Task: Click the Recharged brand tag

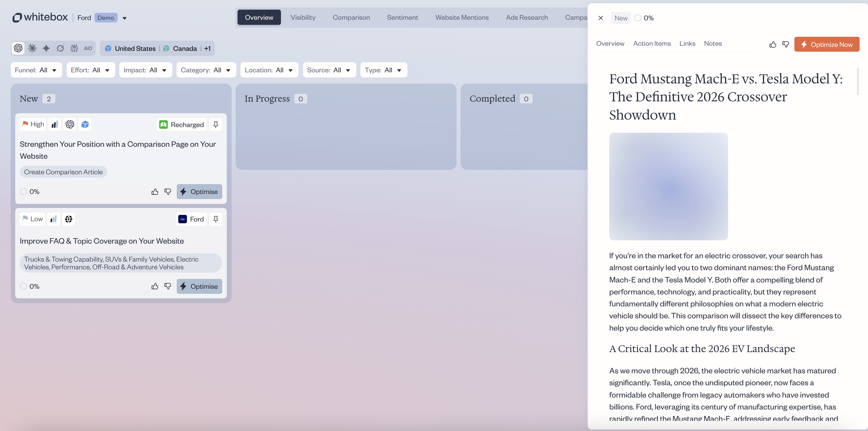Action: [x=181, y=125]
